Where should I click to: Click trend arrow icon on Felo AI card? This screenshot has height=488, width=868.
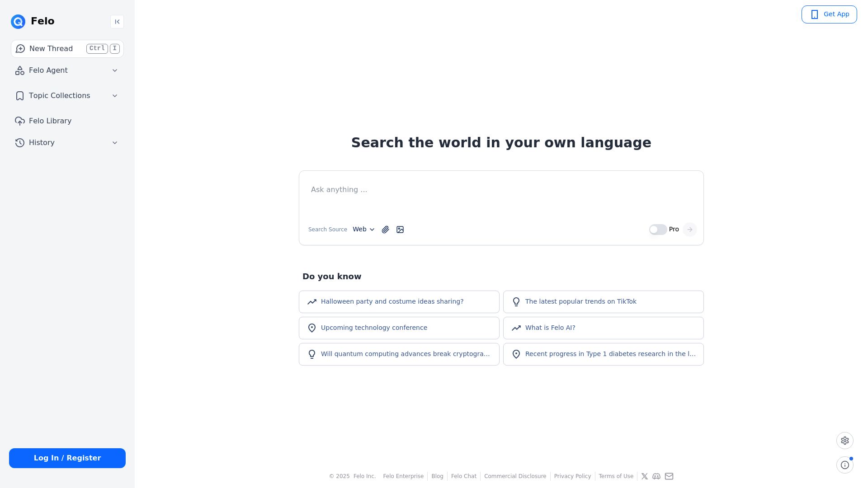coord(516,328)
